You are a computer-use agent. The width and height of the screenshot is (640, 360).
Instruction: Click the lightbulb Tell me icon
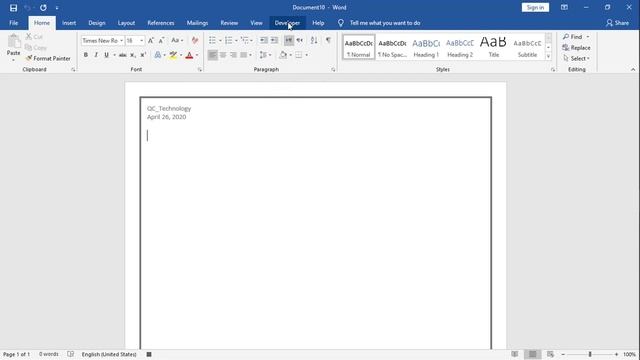tap(340, 23)
